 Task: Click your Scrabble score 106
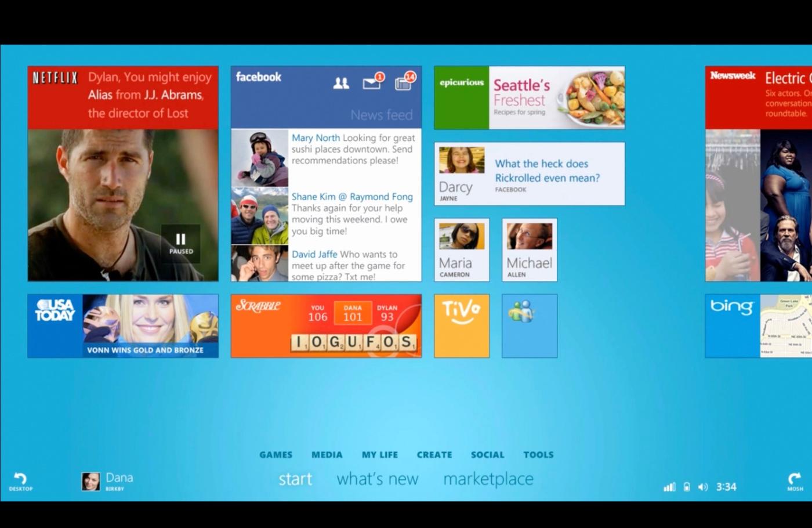point(318,313)
